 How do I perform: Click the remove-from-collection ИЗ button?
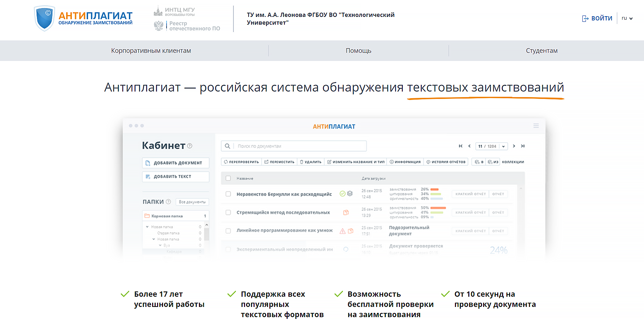tap(493, 162)
